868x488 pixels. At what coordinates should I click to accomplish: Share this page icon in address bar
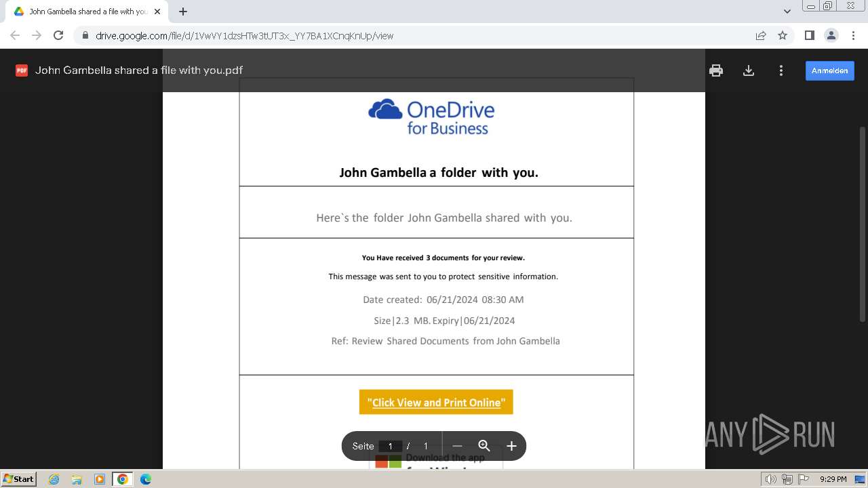(761, 36)
